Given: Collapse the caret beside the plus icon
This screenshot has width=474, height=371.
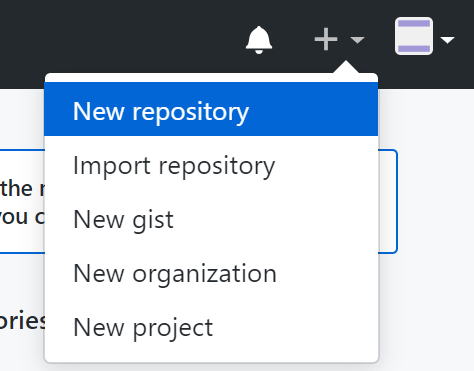Looking at the screenshot, I should tap(357, 40).
